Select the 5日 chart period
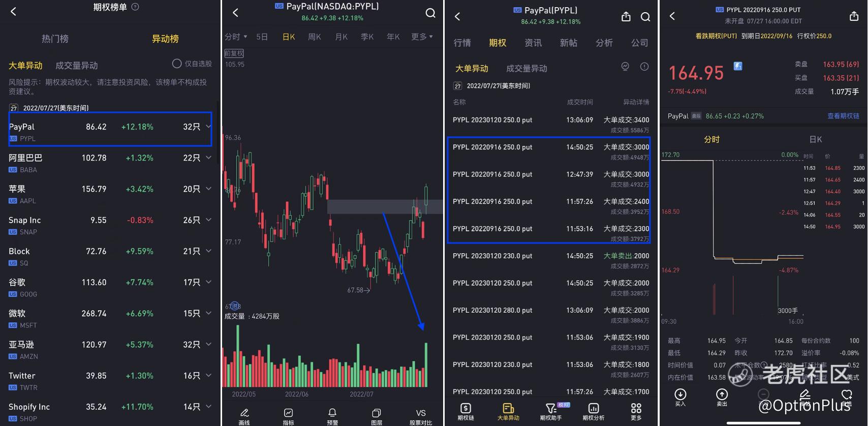This screenshot has height=426, width=868. coord(262,37)
